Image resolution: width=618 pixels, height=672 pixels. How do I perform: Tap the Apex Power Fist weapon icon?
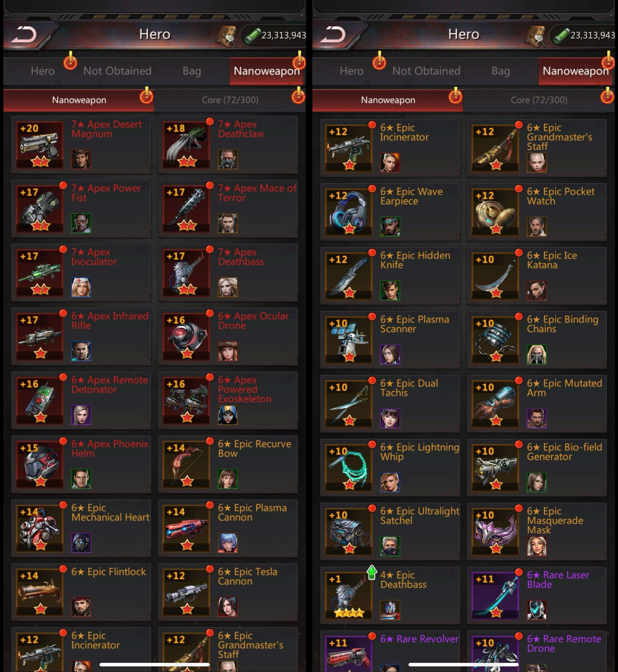point(40,208)
